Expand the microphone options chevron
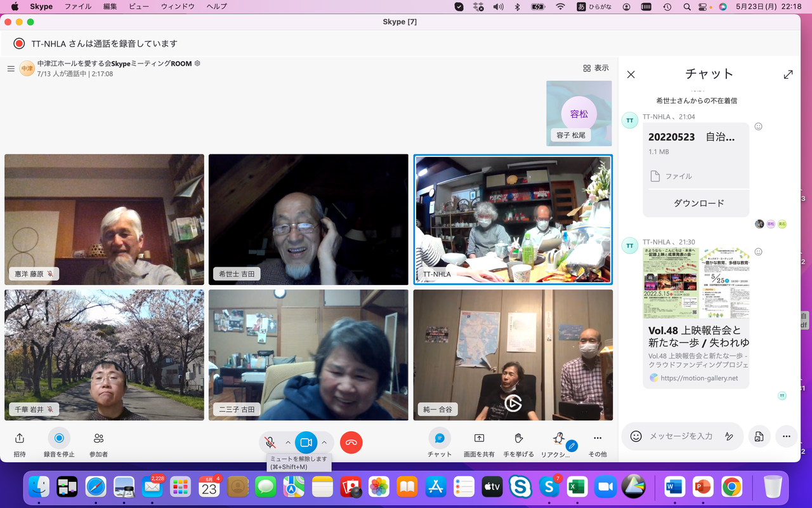This screenshot has height=508, width=812. point(288,442)
